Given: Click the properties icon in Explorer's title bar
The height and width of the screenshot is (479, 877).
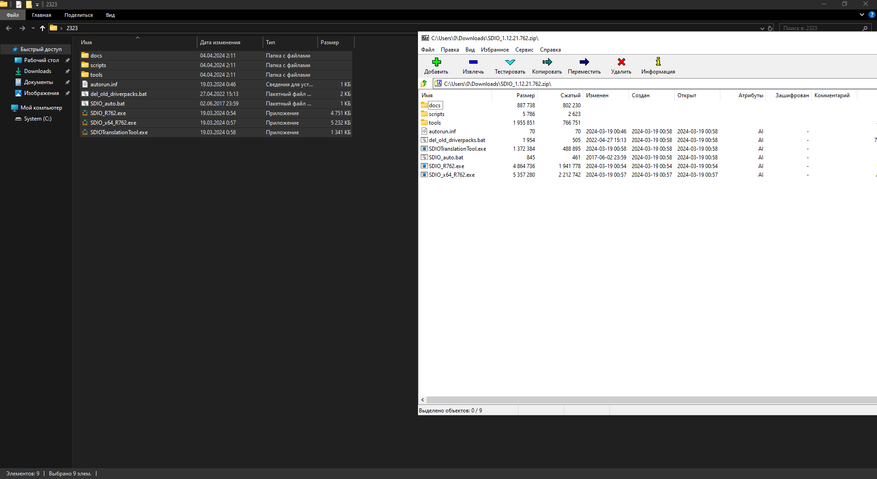Looking at the screenshot, I should point(18,4).
